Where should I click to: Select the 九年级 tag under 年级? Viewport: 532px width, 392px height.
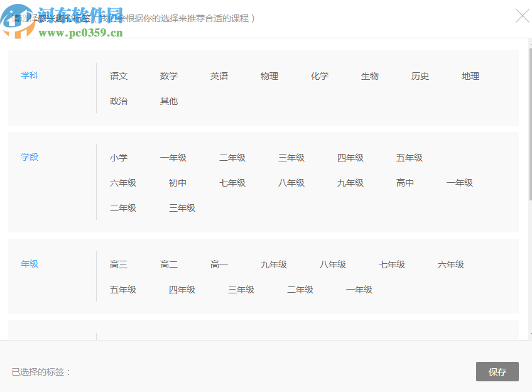pos(273,264)
